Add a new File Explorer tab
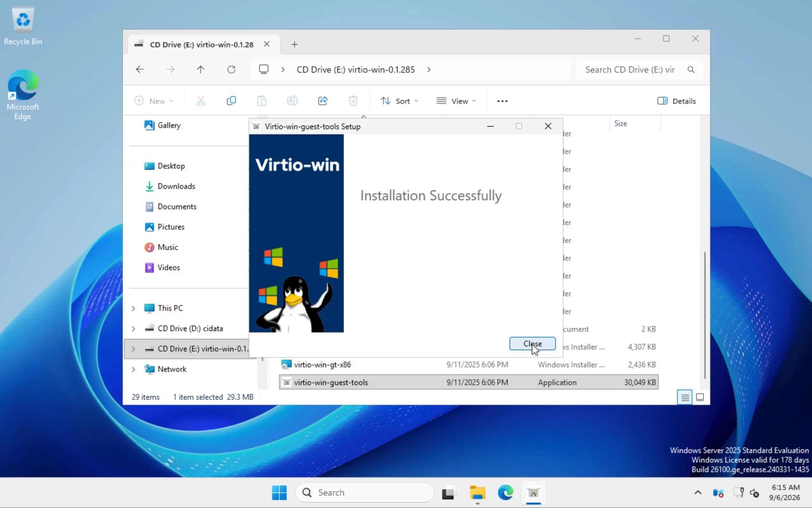The image size is (812, 508). (x=295, y=44)
